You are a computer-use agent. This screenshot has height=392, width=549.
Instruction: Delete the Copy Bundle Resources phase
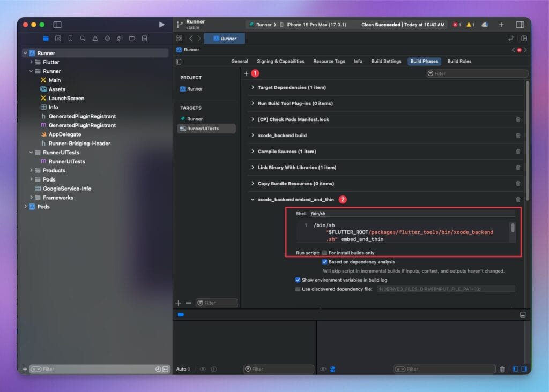click(518, 184)
